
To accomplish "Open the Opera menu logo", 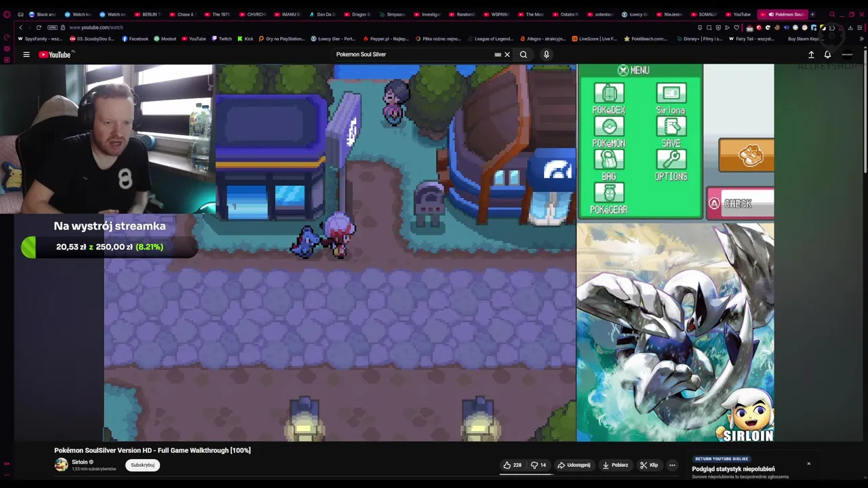I will click(7, 14).
